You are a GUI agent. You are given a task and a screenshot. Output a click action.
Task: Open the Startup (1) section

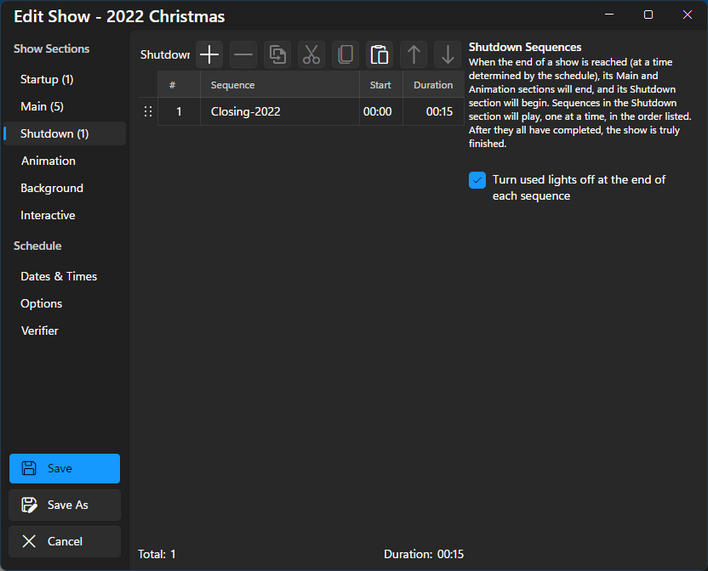coord(47,79)
